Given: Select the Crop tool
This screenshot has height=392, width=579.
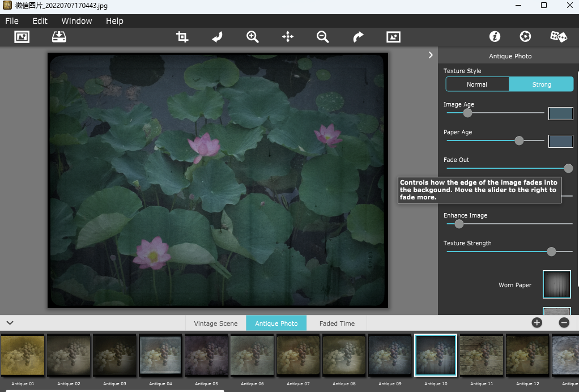Looking at the screenshot, I should [182, 37].
